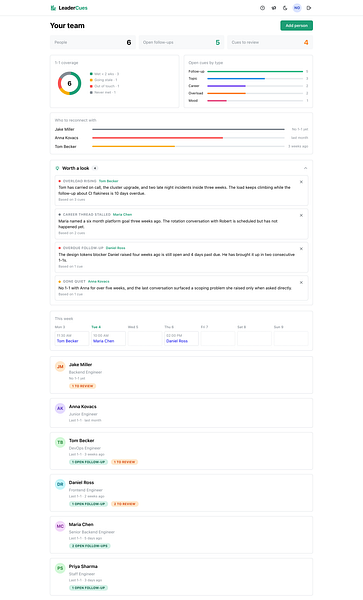Click the DR avatar for Daniel Ross

pyautogui.click(x=60, y=484)
